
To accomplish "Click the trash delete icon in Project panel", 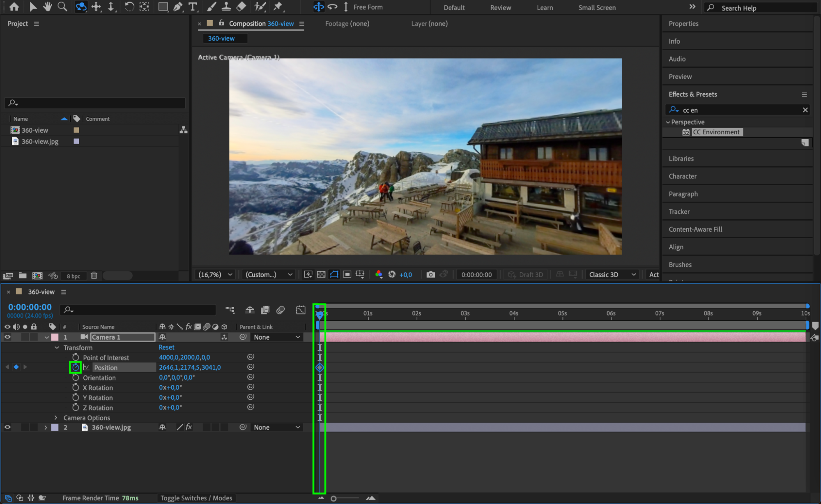I will (94, 276).
